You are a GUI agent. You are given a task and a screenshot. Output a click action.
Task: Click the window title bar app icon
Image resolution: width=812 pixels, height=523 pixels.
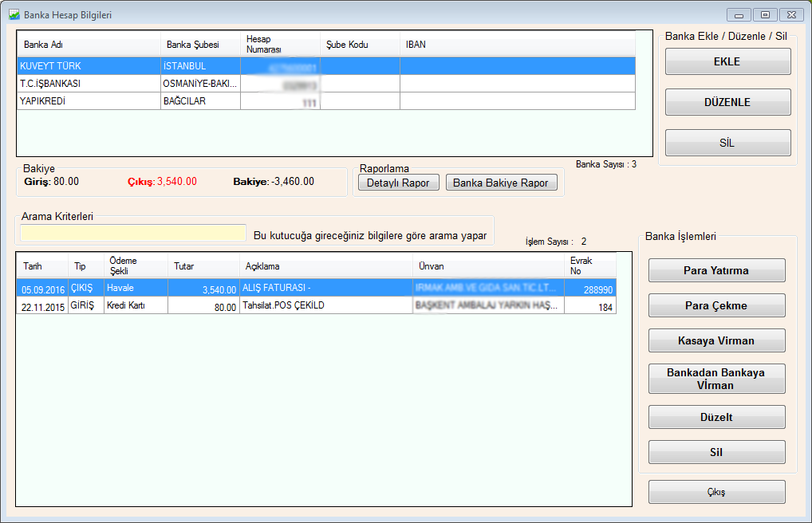click(14, 15)
